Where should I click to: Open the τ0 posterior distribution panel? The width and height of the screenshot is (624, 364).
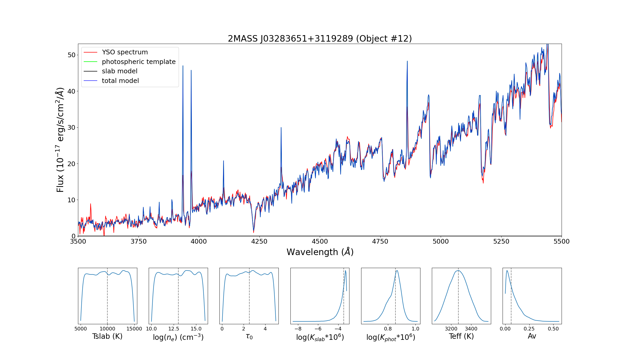coord(249,296)
